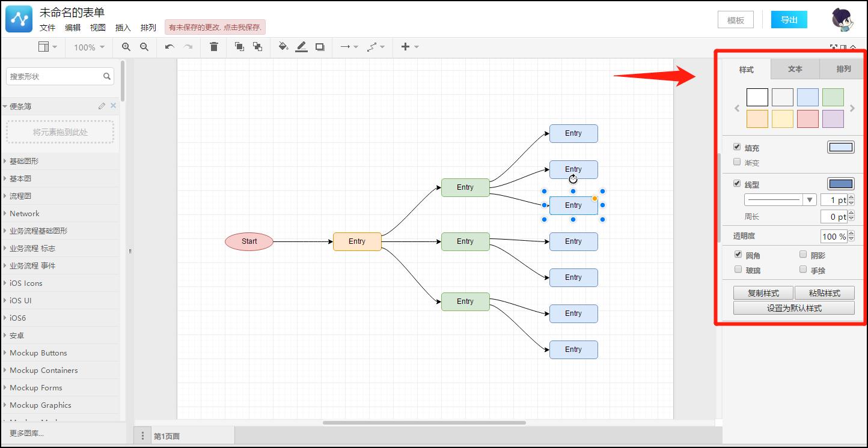Undo the last action
Viewport: 868px width, 448px height.
coord(170,47)
